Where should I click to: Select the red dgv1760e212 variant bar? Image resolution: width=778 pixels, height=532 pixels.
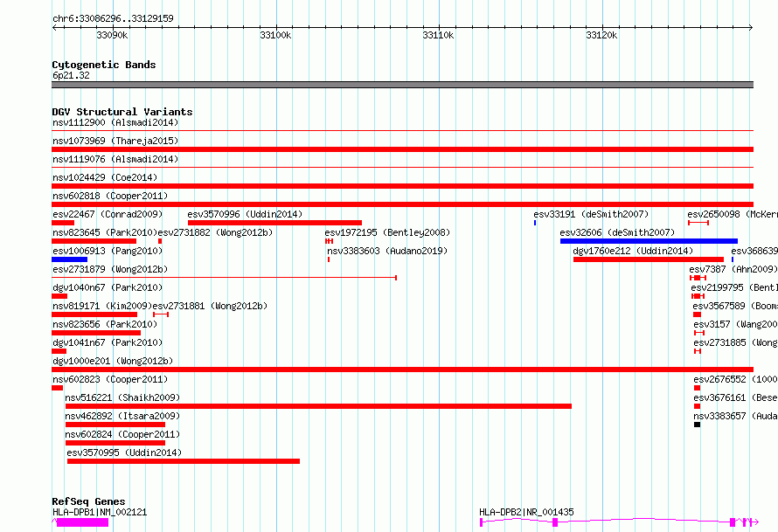649,259
